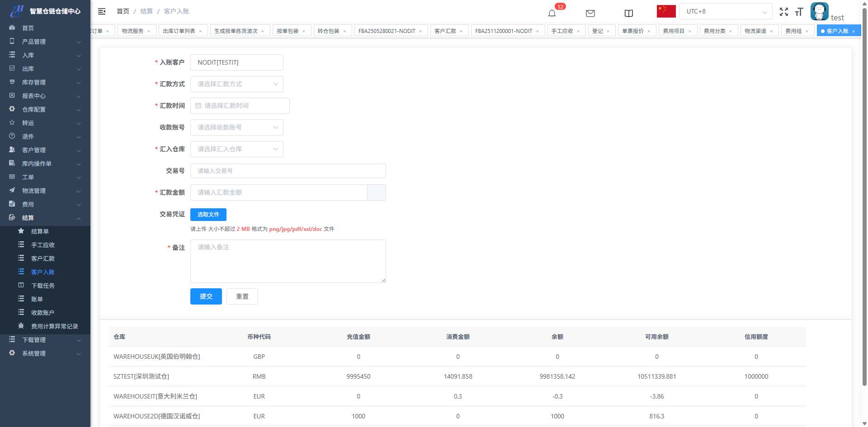Click the China flag language icon

666,11
